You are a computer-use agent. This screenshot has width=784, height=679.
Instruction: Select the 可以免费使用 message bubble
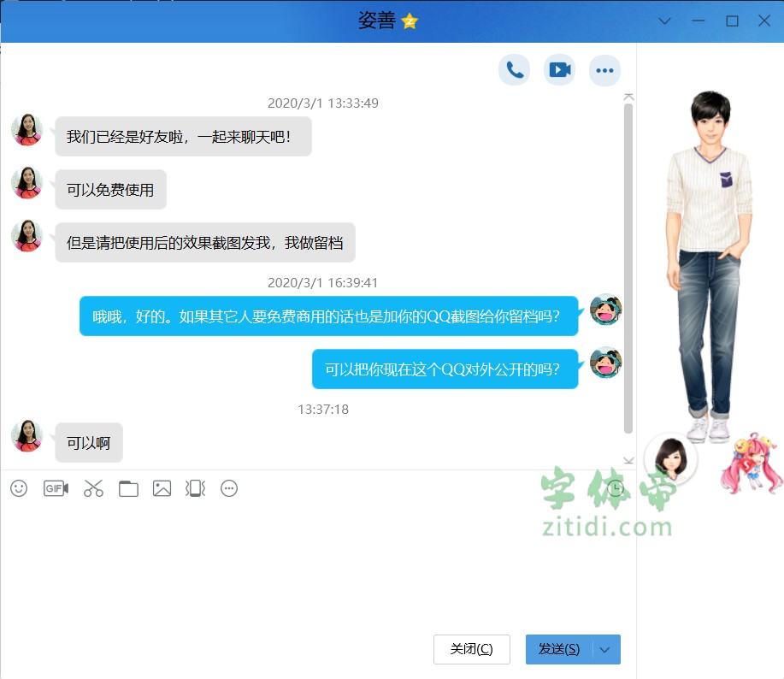tap(110, 190)
